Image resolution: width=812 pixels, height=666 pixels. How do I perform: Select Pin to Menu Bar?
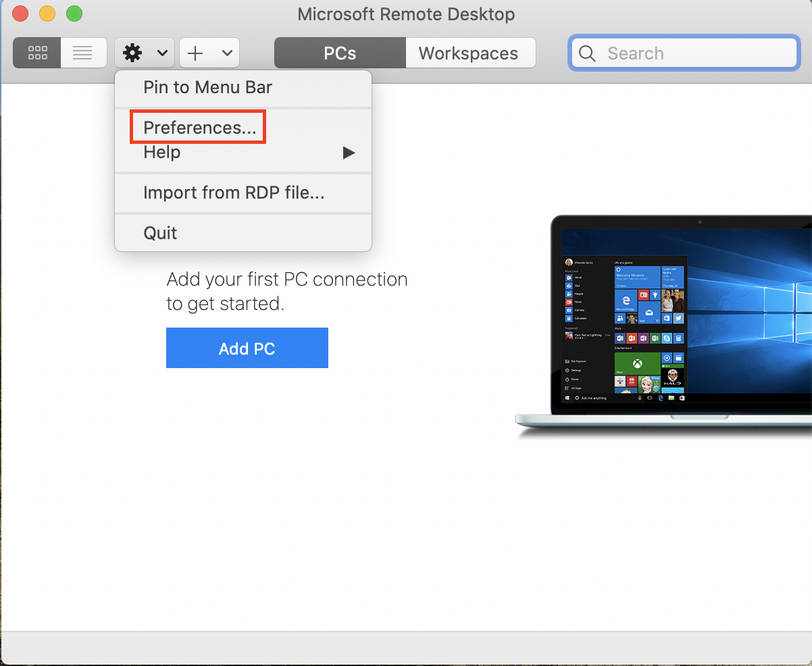207,87
